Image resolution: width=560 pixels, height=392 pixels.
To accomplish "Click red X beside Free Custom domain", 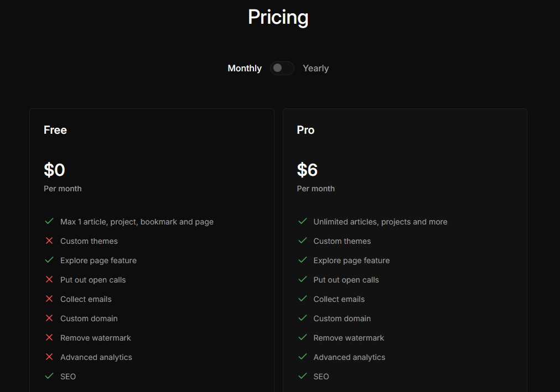I will (49, 318).
